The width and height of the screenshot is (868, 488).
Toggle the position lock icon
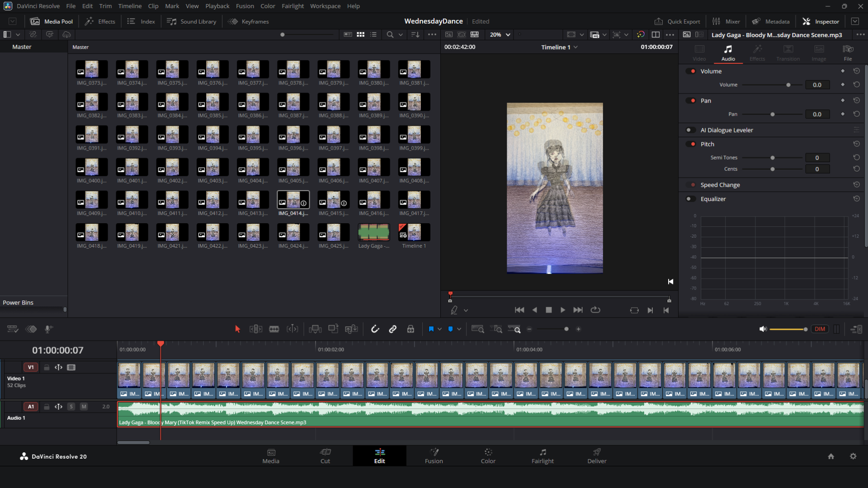(x=410, y=329)
